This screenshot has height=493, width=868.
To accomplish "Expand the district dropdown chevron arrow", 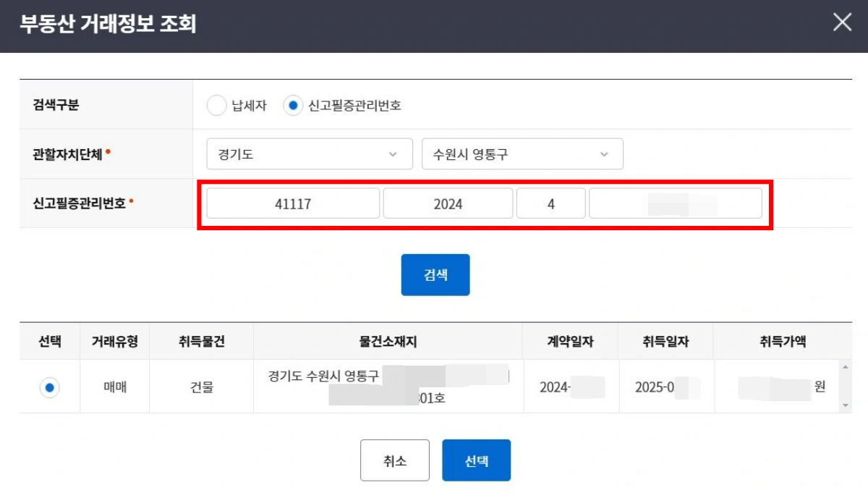I will [604, 153].
